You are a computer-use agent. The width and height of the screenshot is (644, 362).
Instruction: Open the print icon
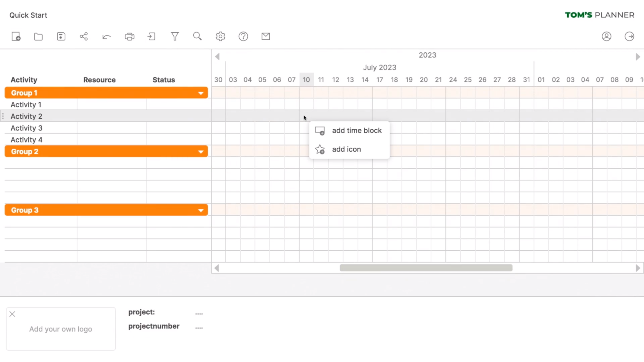click(x=130, y=36)
